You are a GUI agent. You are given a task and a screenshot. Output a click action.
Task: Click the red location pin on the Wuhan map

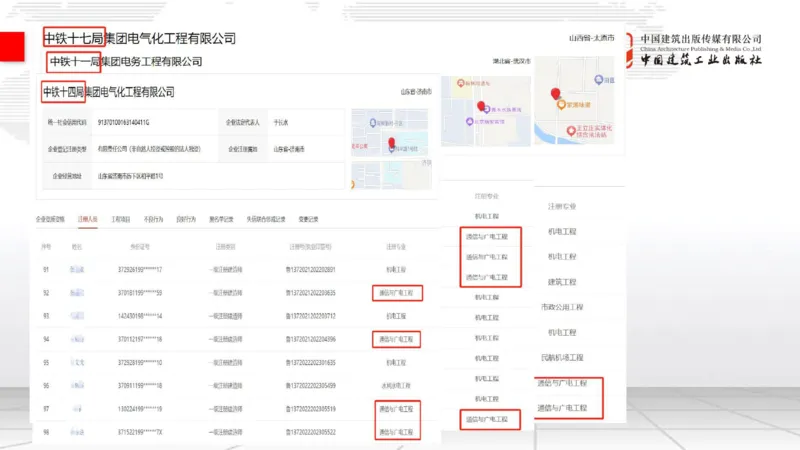[481, 106]
